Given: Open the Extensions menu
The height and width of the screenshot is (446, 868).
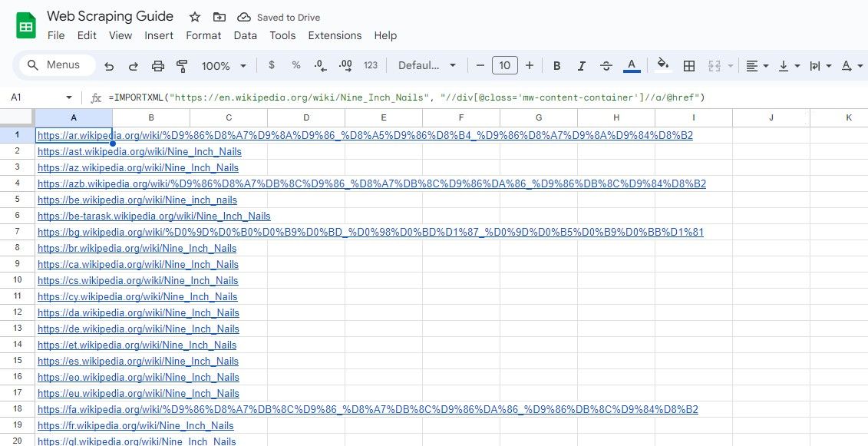Looking at the screenshot, I should [335, 35].
